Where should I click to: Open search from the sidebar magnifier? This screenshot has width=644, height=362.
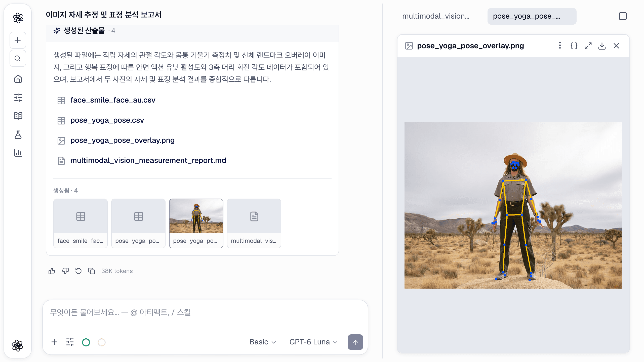[x=18, y=59]
